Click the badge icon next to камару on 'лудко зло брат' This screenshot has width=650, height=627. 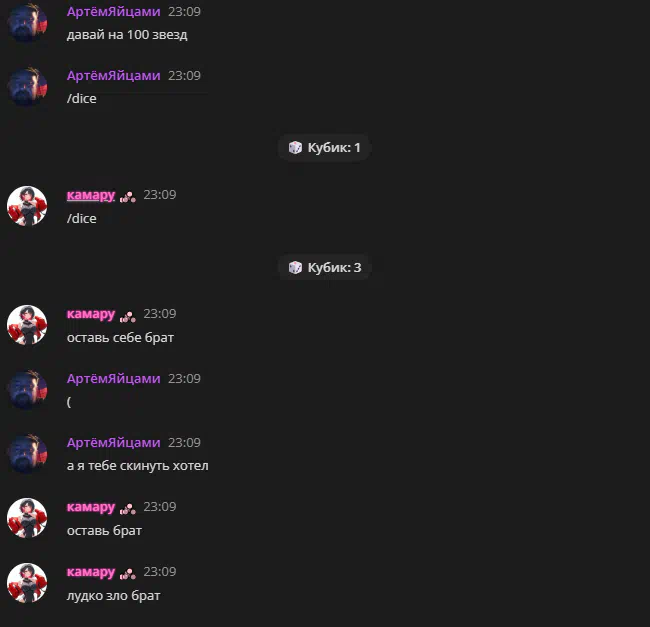click(128, 574)
